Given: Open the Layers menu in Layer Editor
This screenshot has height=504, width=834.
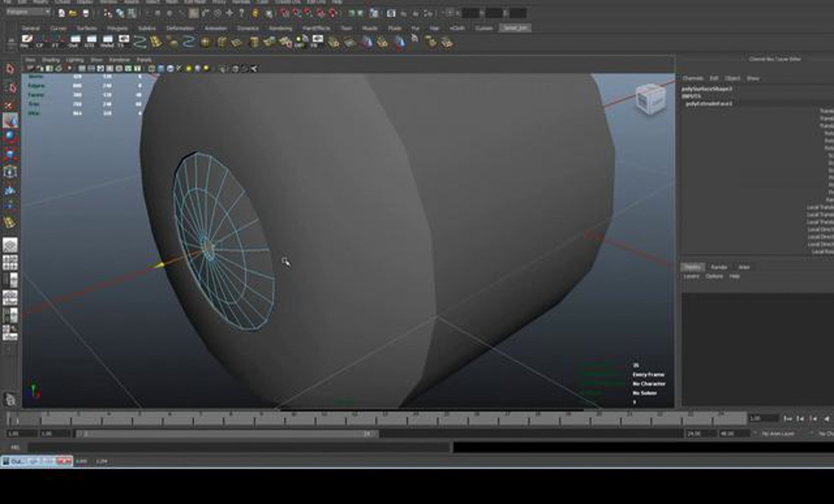Looking at the screenshot, I should point(691,276).
